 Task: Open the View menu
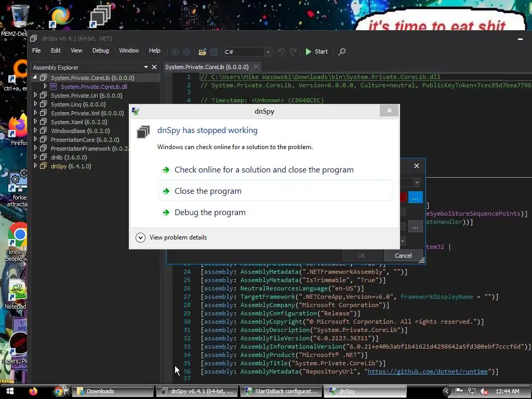[76, 50]
